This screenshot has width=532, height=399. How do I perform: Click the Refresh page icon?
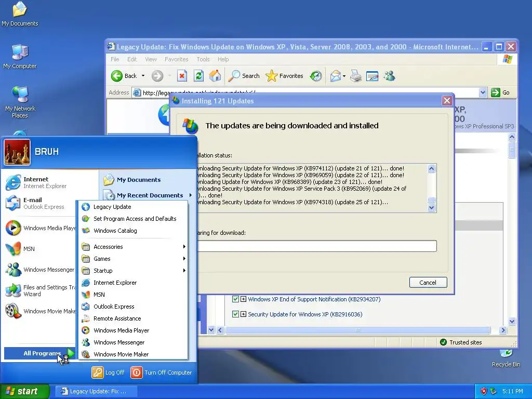pos(198,76)
